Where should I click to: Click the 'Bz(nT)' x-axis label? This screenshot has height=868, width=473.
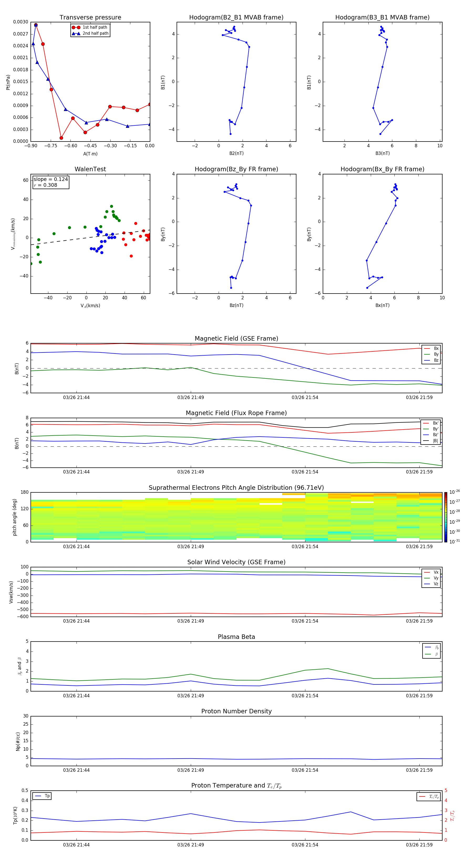coord(236,305)
